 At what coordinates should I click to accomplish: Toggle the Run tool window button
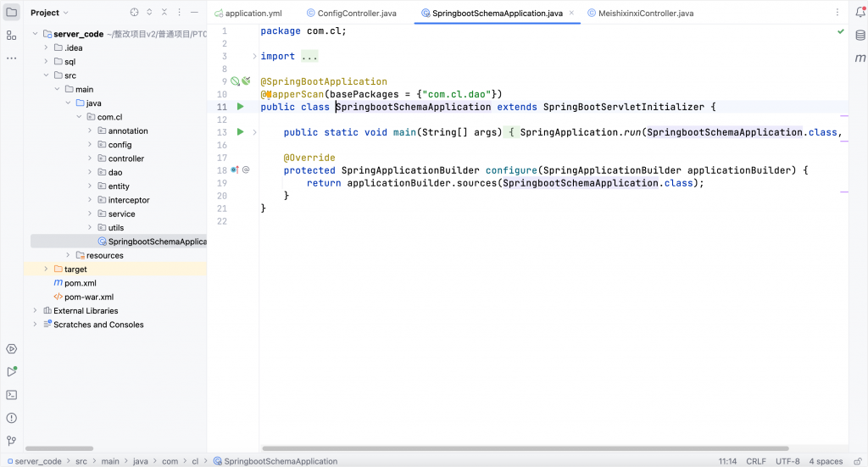11,371
